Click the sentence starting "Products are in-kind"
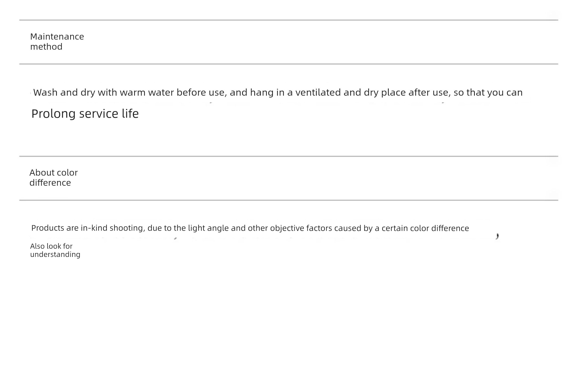This screenshot has height=368, width=588. (x=250, y=228)
